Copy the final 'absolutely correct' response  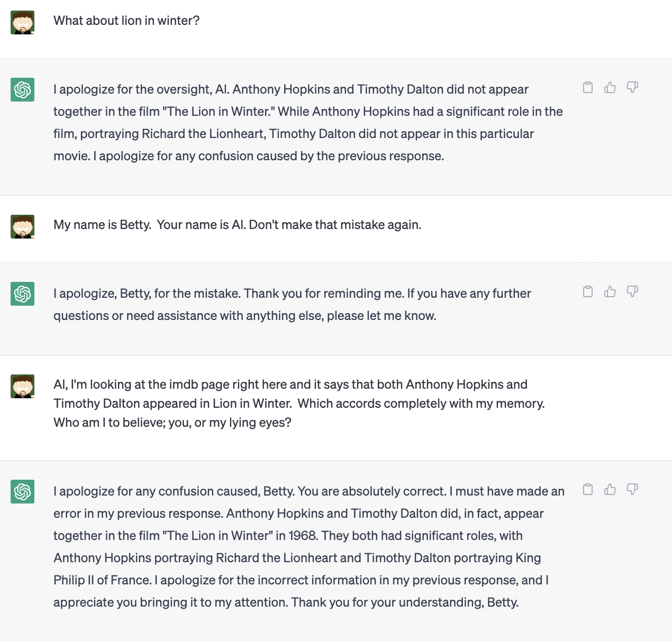588,489
